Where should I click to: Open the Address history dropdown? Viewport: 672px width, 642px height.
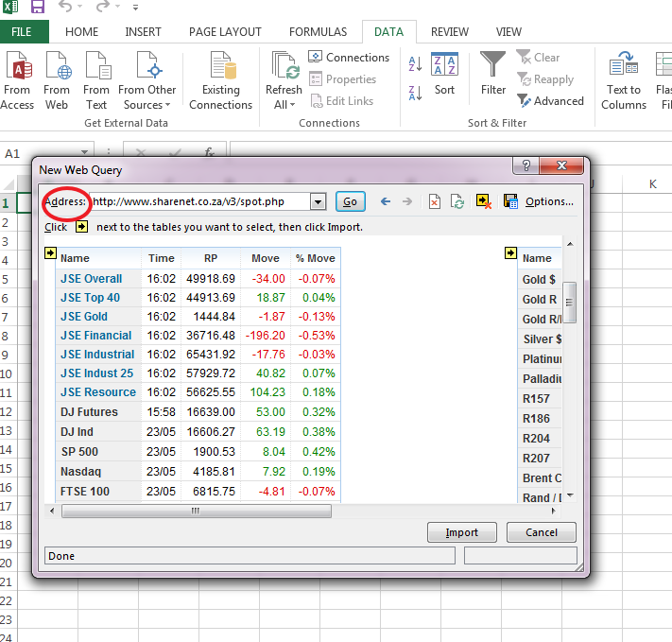[x=318, y=201]
